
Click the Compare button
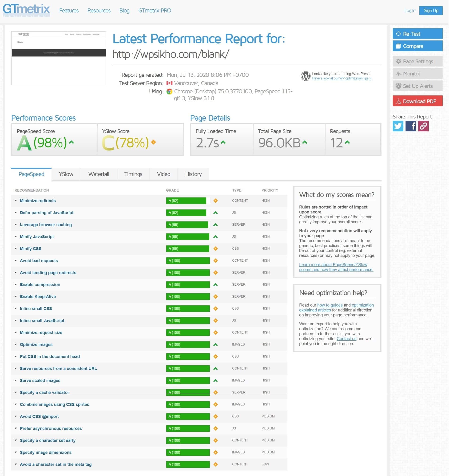coord(418,46)
